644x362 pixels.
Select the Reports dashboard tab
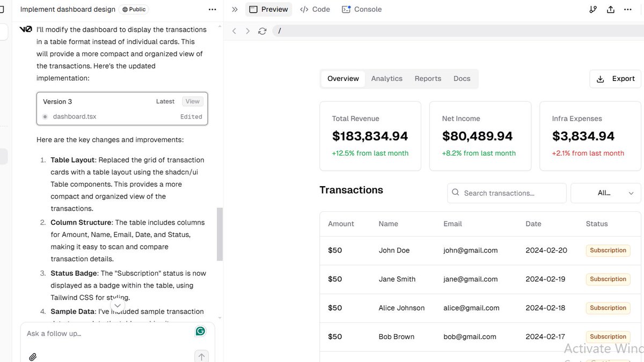point(428,78)
